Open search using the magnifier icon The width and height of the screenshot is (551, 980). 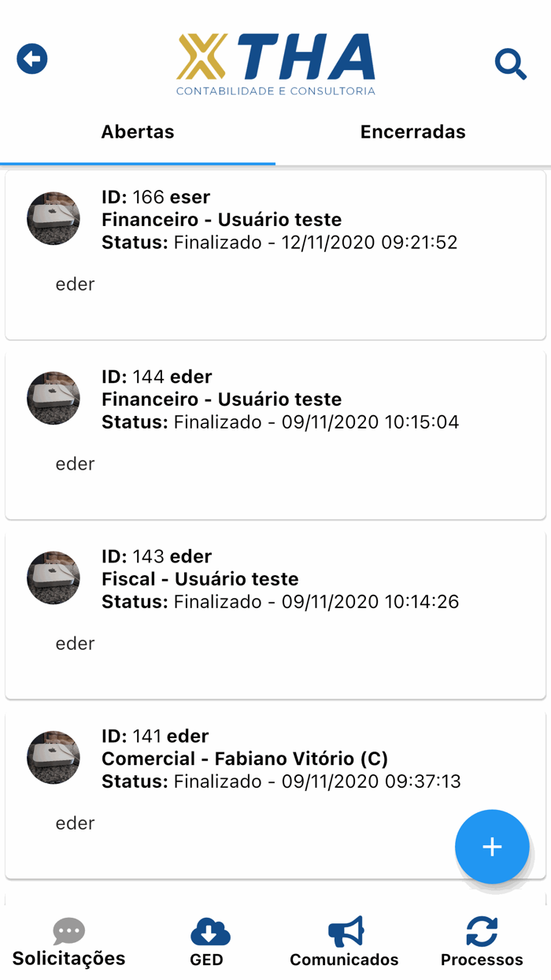(x=511, y=65)
